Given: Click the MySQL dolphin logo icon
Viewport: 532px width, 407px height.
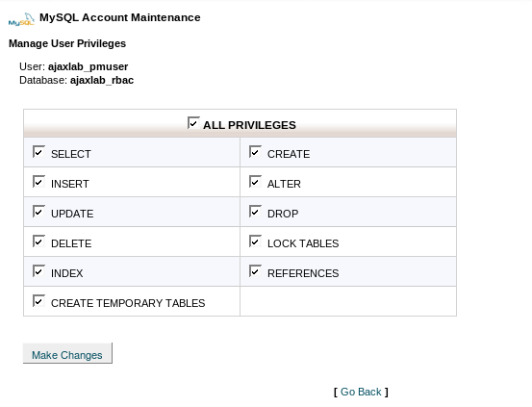Looking at the screenshot, I should coord(21,19).
